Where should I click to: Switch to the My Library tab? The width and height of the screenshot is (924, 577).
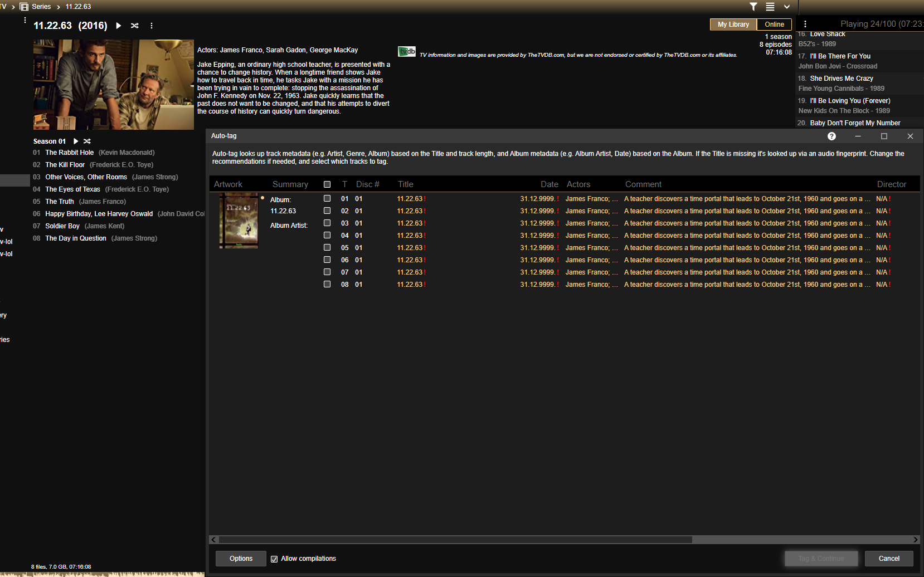[x=733, y=25]
